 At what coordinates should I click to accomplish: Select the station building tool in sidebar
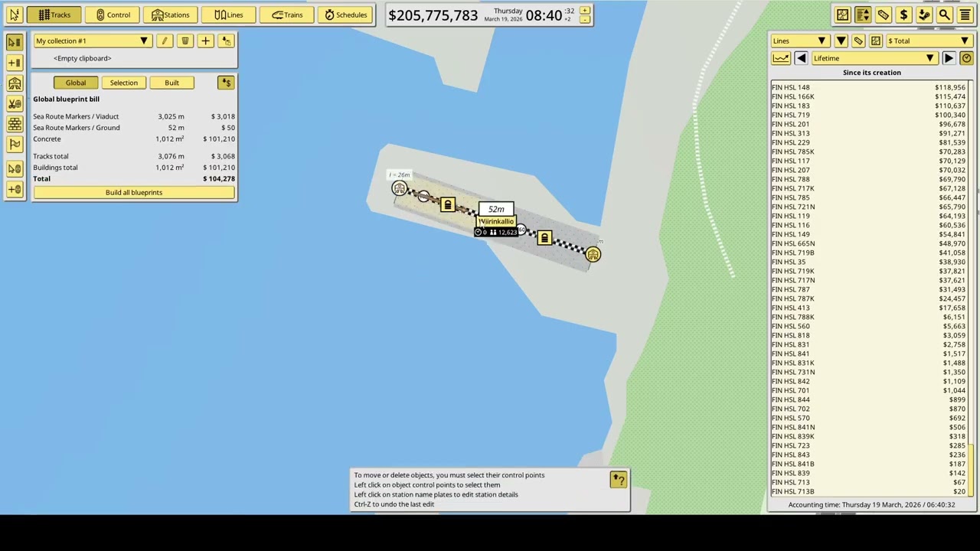click(x=15, y=83)
